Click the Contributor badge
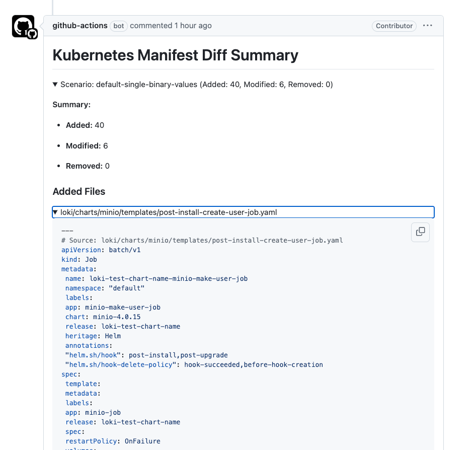 [x=394, y=26]
